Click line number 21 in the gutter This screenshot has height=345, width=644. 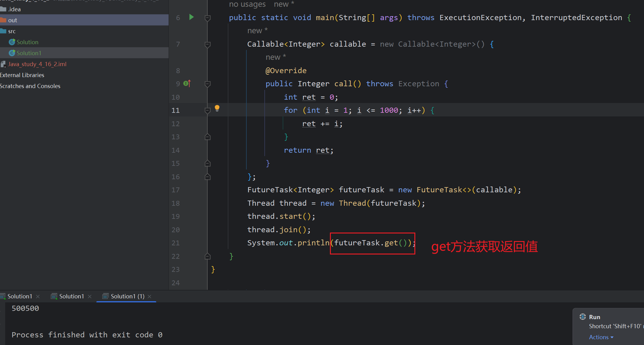pos(176,243)
